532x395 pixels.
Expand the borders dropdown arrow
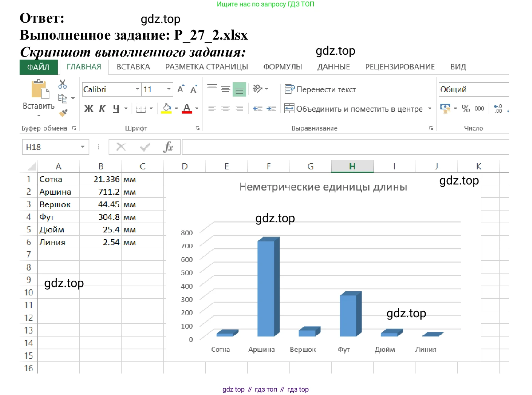tap(151, 109)
